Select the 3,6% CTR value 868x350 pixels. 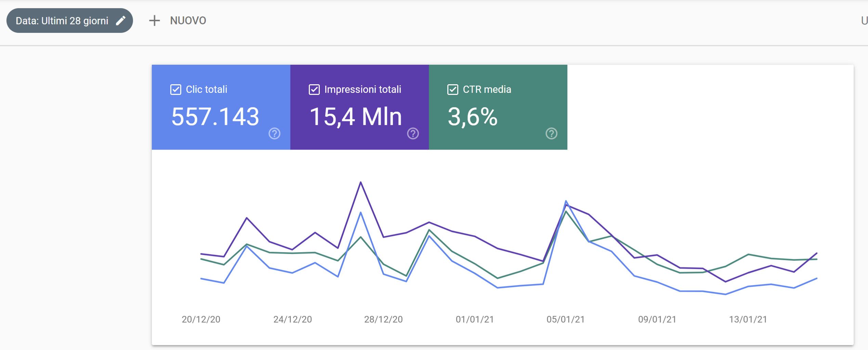473,117
